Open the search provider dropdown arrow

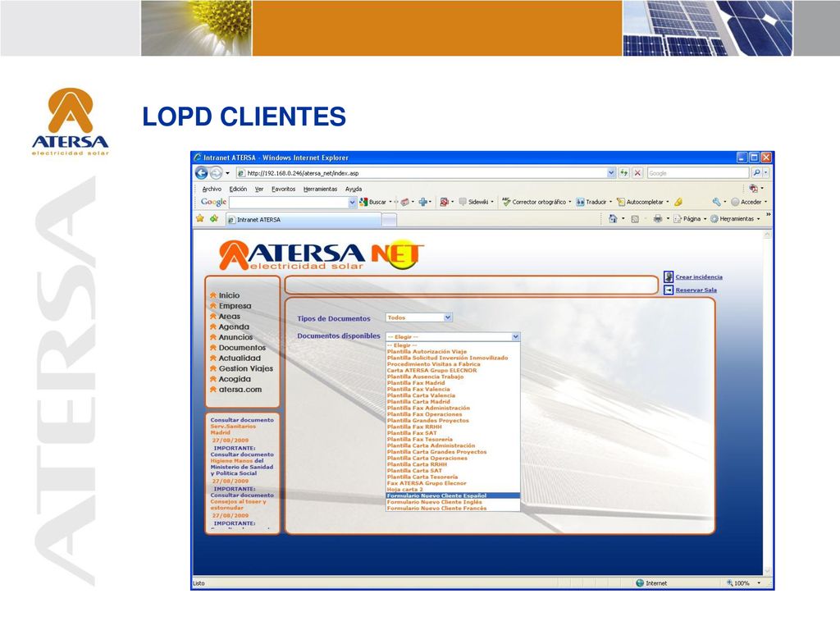click(766, 172)
